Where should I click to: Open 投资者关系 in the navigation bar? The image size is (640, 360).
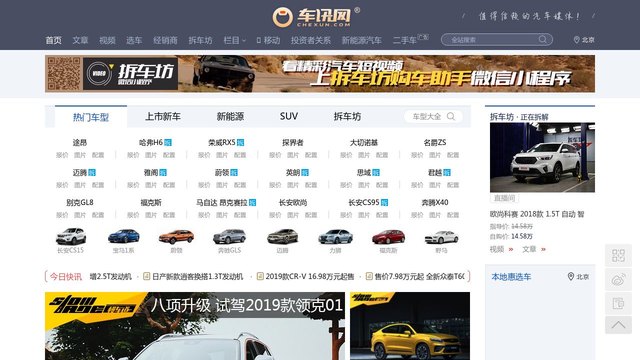(311, 40)
